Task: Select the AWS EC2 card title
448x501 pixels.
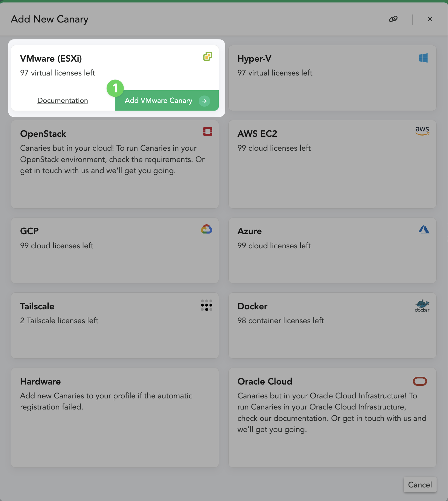Action: pyautogui.click(x=257, y=134)
